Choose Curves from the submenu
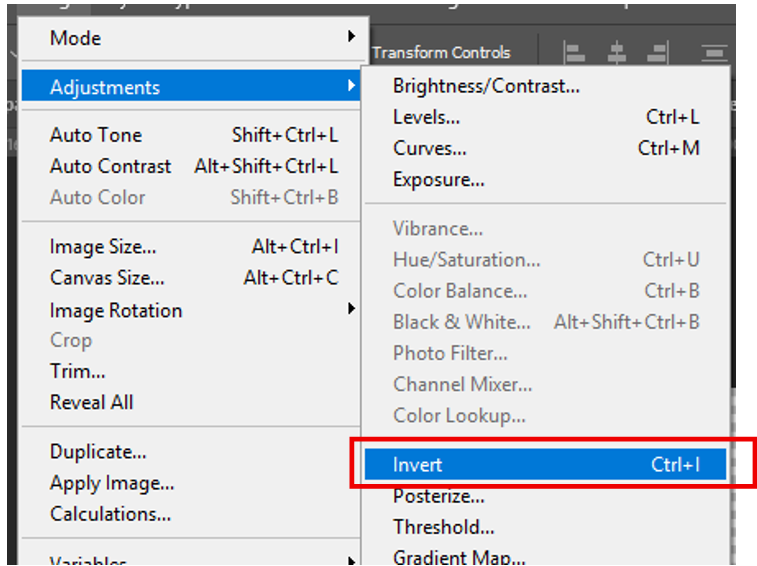The image size is (757, 566). pos(430,148)
